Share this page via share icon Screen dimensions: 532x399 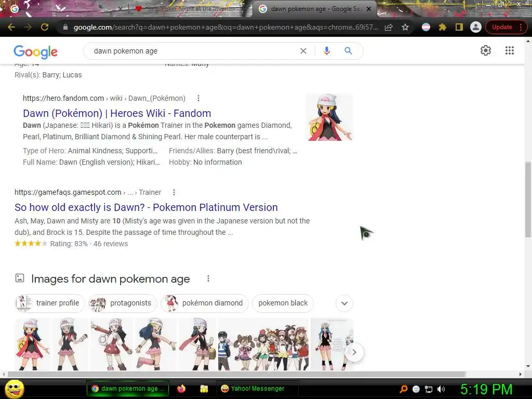[389, 27]
